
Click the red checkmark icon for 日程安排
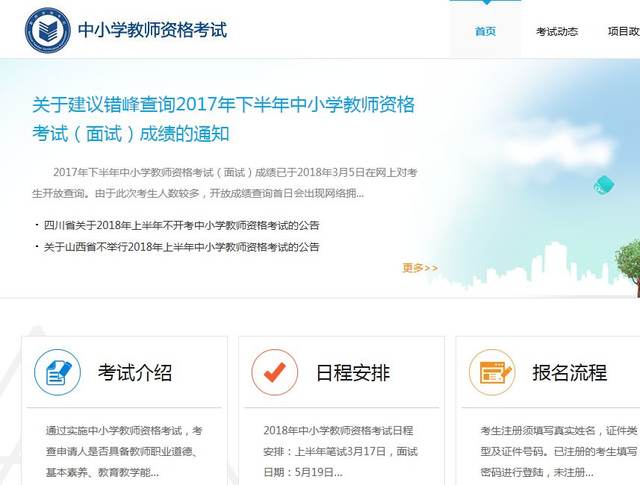[x=275, y=372]
